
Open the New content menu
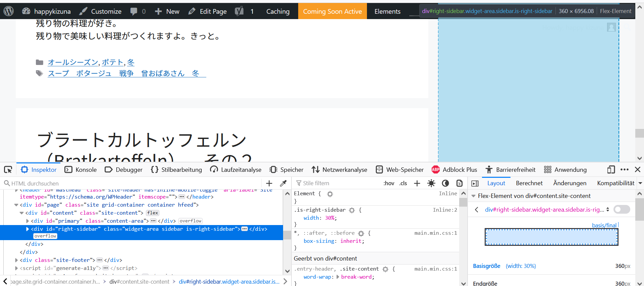click(x=167, y=11)
